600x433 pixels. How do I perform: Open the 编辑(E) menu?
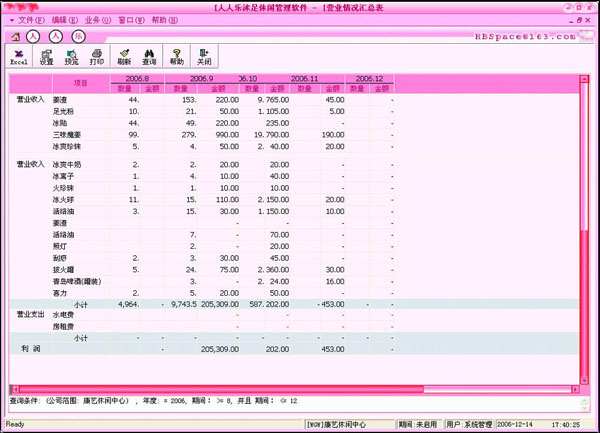click(x=65, y=20)
